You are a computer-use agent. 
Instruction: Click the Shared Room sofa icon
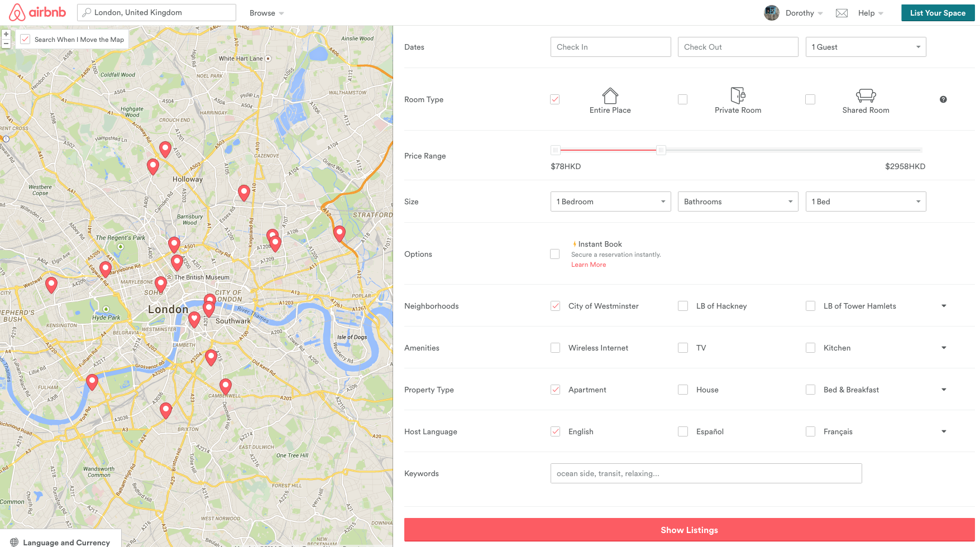[x=866, y=95]
